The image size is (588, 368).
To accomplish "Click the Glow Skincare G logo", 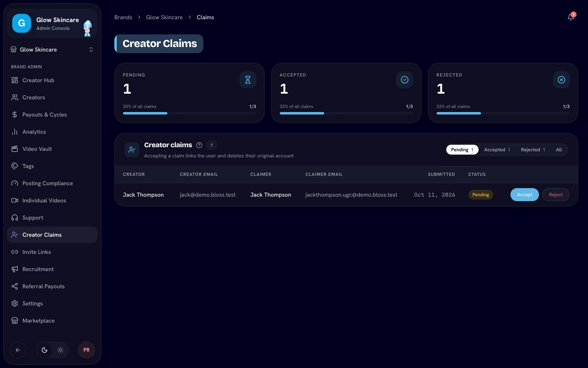I will [x=22, y=23].
